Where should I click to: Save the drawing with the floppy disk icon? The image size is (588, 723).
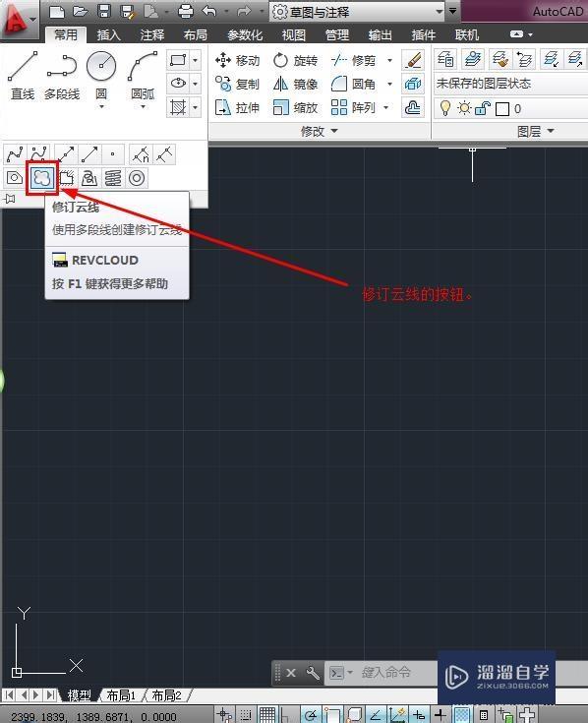pos(104,11)
